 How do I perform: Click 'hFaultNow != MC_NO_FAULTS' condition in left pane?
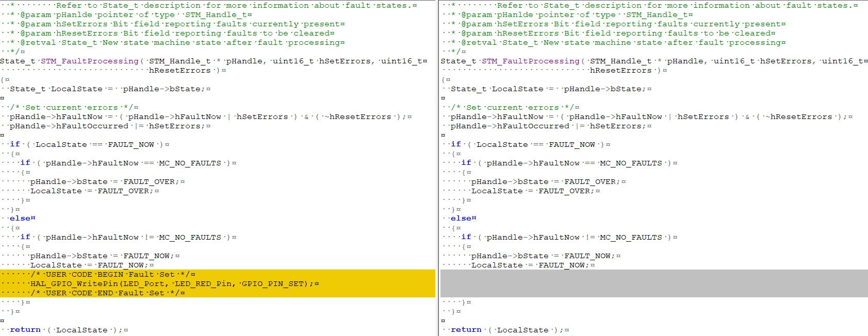click(x=157, y=237)
